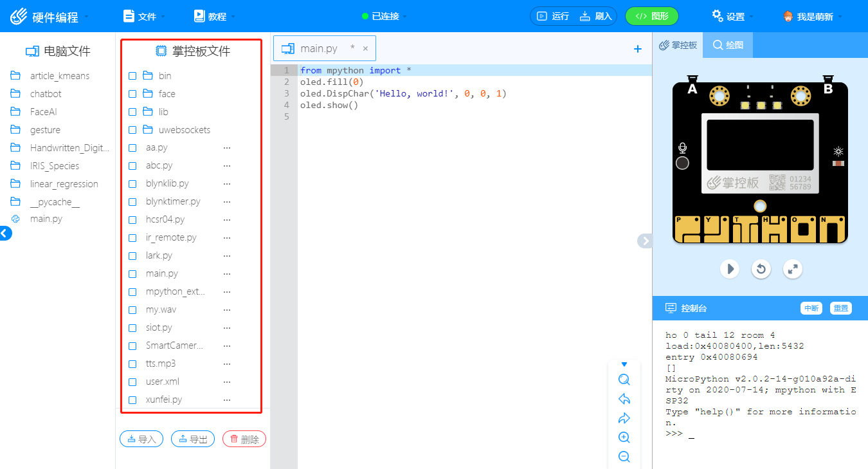Check the face folder checkbox
868x469 pixels.
coord(132,94)
